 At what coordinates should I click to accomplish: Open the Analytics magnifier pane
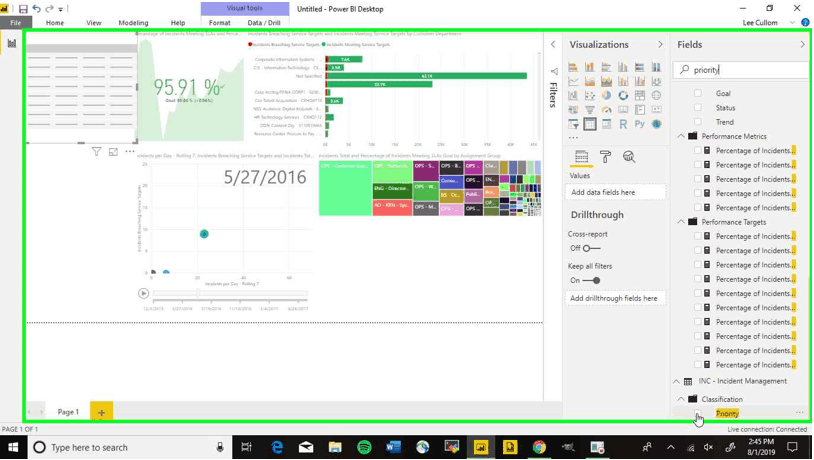pyautogui.click(x=629, y=156)
